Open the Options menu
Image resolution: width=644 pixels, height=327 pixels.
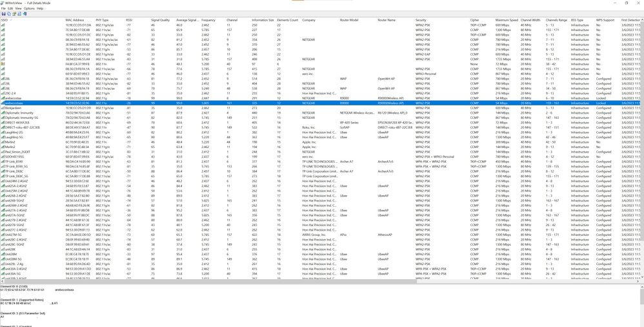coord(29,8)
